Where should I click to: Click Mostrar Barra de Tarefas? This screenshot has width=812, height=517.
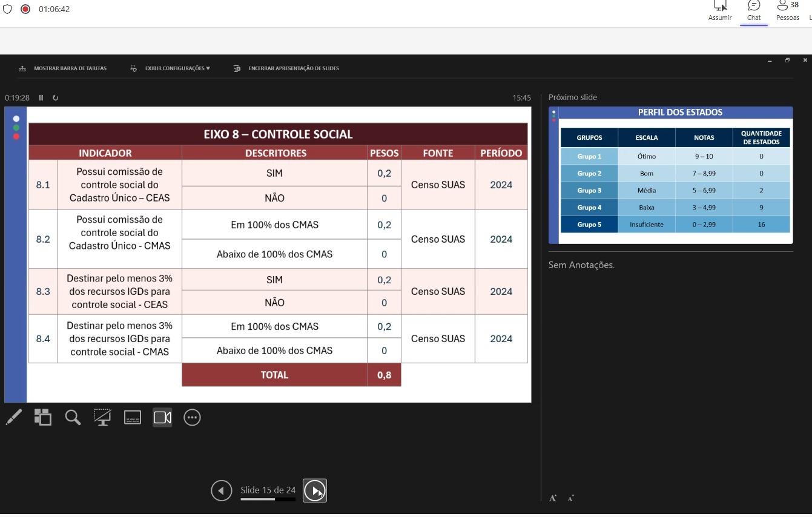click(x=63, y=68)
